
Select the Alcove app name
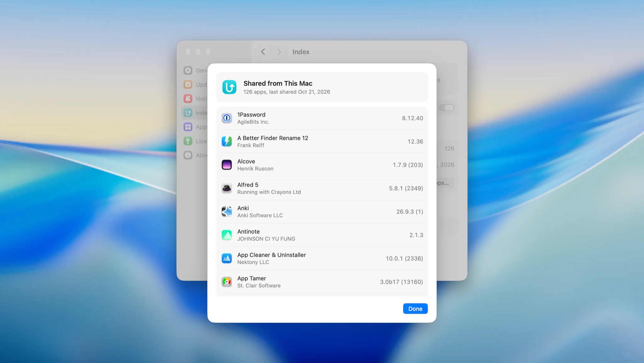(246, 161)
